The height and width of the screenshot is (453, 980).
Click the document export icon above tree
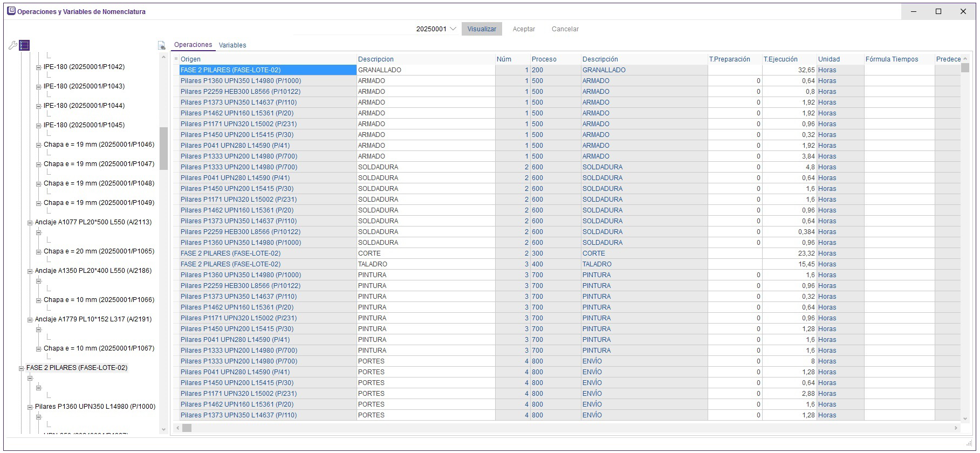(x=161, y=46)
